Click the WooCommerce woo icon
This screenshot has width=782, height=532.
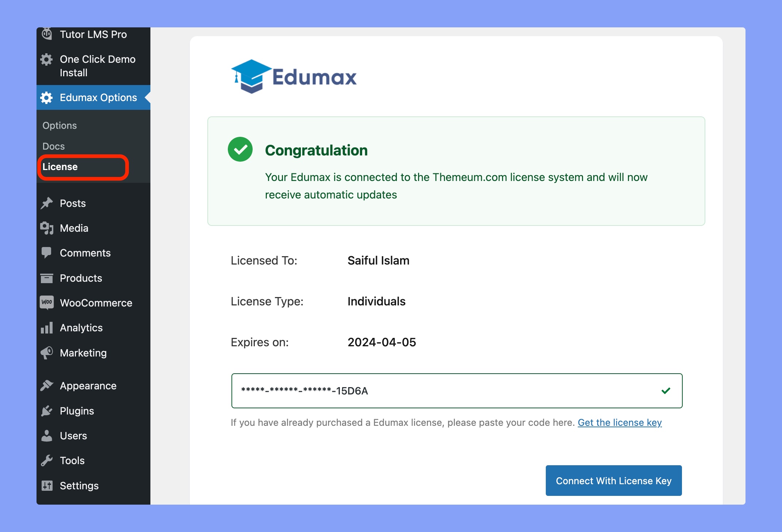pos(47,302)
